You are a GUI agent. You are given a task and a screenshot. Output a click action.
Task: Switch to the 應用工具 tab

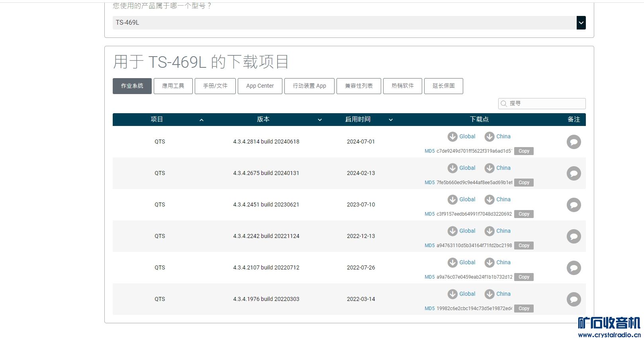tap(173, 86)
